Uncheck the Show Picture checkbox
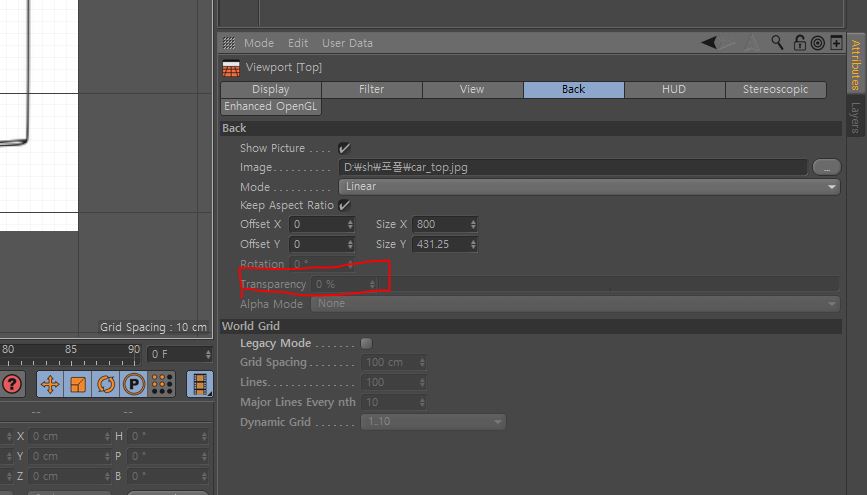Viewport: 867px width, 495px height. [x=344, y=148]
